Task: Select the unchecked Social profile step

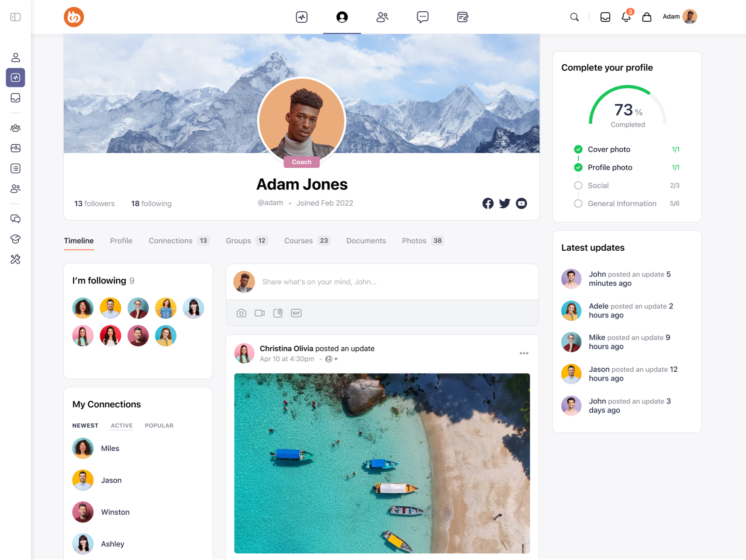Action: coord(578,186)
